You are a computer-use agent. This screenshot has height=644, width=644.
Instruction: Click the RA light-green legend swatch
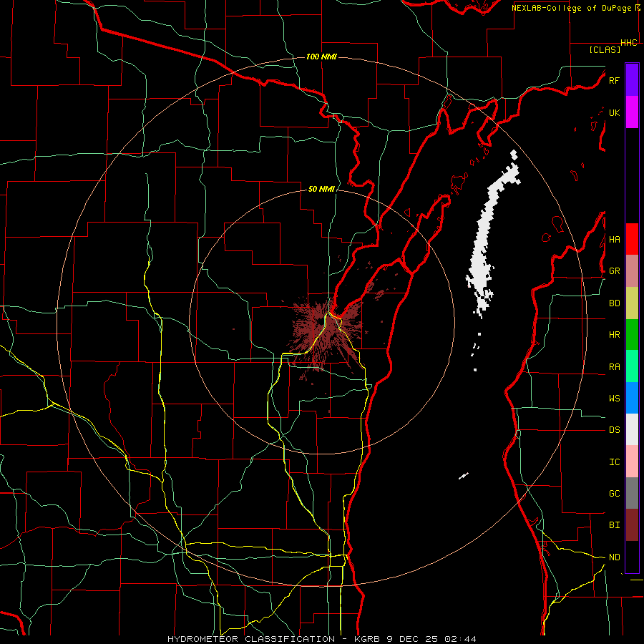[632, 366]
